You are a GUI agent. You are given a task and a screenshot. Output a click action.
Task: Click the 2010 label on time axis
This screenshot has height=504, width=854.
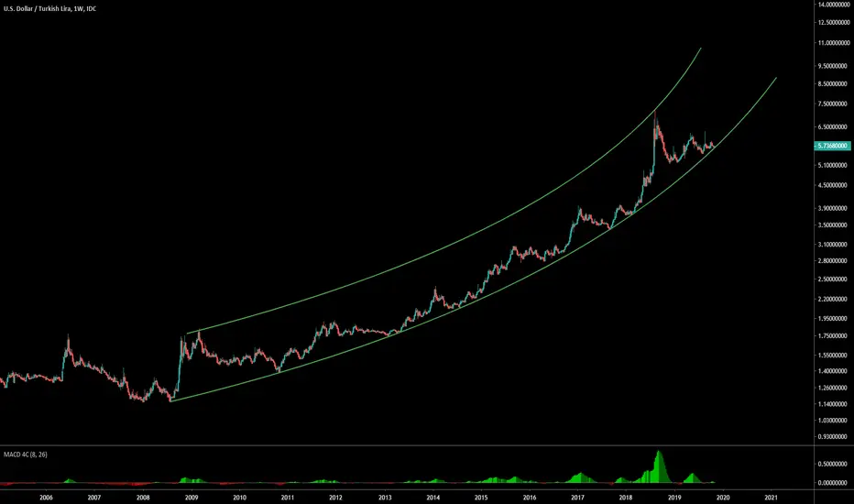point(240,498)
